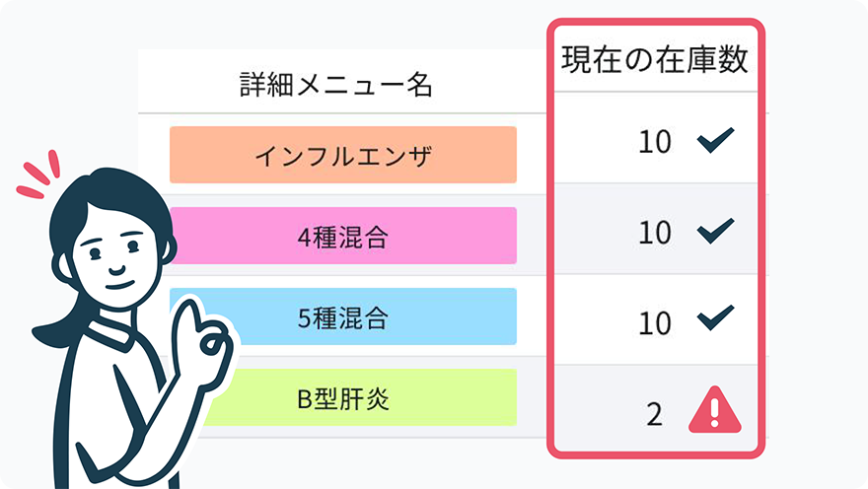Click the 現在の在庫数 column header
The image size is (868, 489).
coord(655,59)
